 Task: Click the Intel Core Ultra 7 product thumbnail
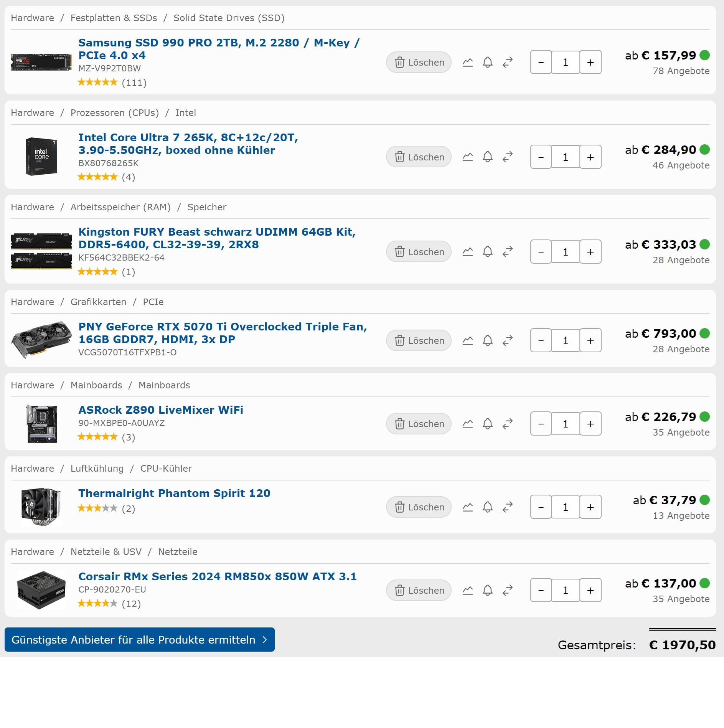[x=41, y=157]
